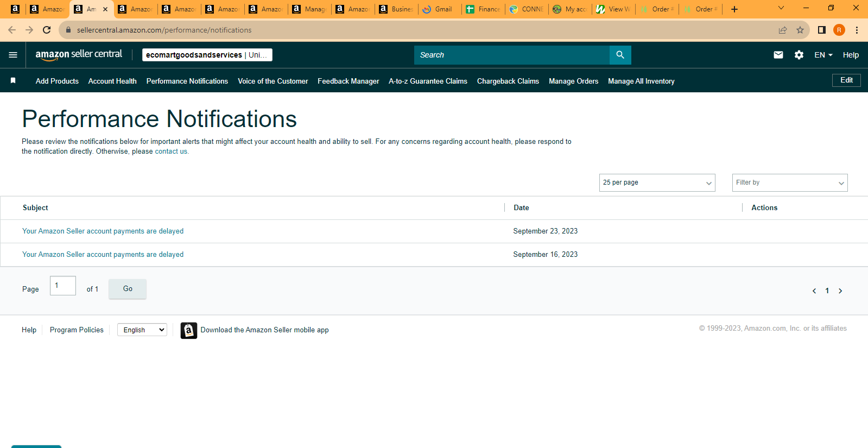Screen dimensions: 868x448
Task: Open Voice of the Customer
Action: coord(273,81)
